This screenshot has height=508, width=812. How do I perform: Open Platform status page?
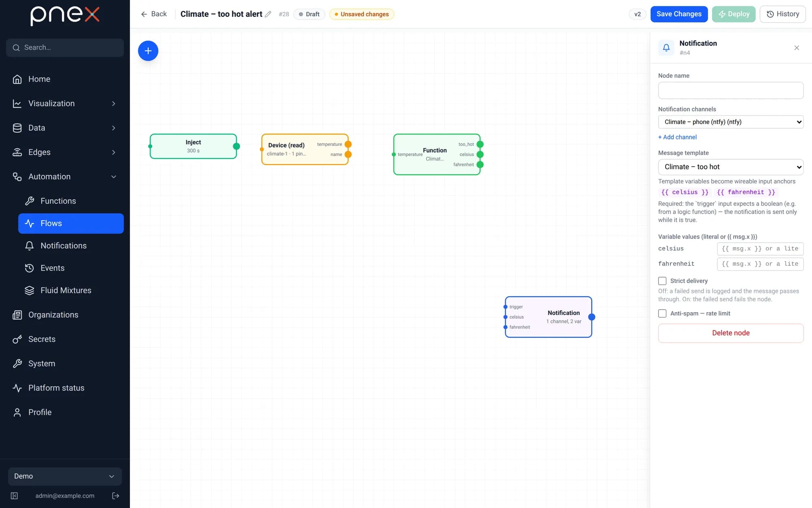pyautogui.click(x=65, y=388)
